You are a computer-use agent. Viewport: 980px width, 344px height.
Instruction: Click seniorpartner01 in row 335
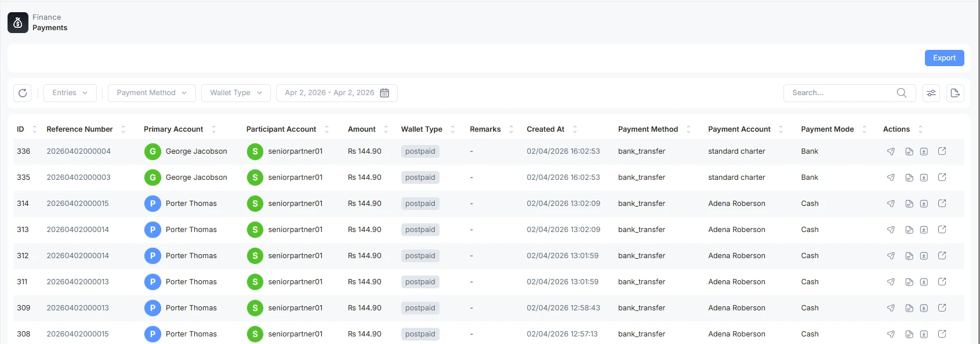click(295, 178)
